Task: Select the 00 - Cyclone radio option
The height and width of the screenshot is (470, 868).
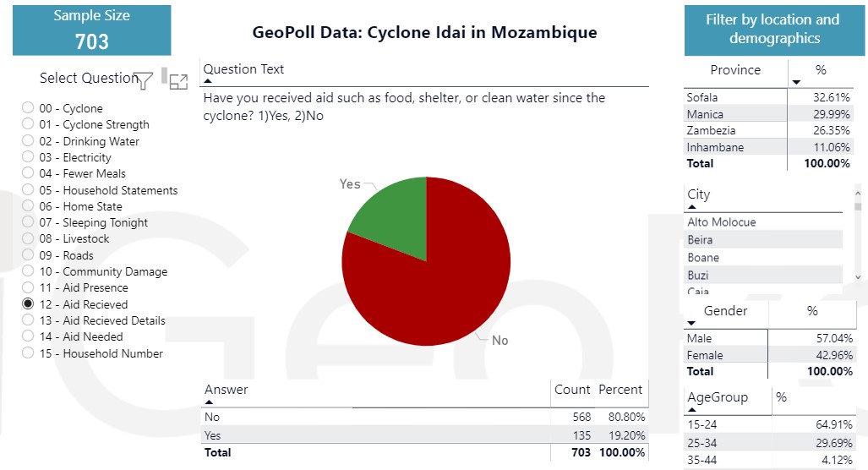Action: [x=28, y=108]
